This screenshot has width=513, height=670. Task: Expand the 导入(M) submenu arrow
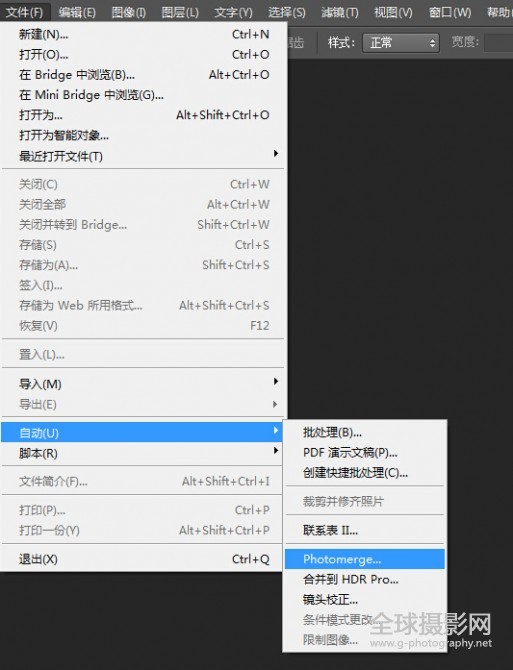(276, 382)
